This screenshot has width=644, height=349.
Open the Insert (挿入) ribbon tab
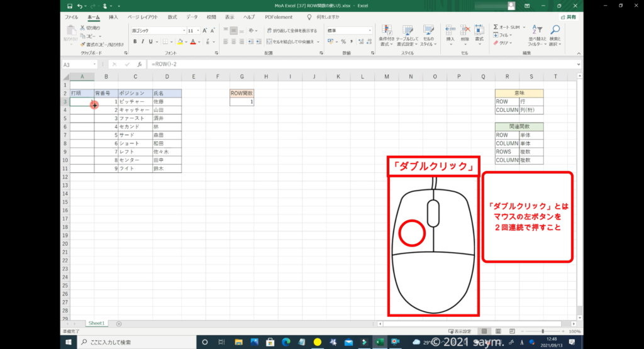[113, 17]
